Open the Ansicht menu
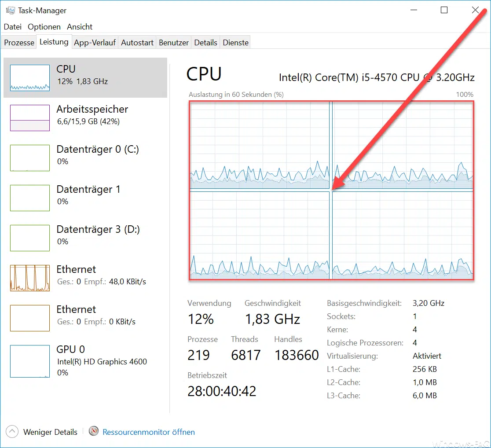This screenshot has height=448, width=491. 80,26
